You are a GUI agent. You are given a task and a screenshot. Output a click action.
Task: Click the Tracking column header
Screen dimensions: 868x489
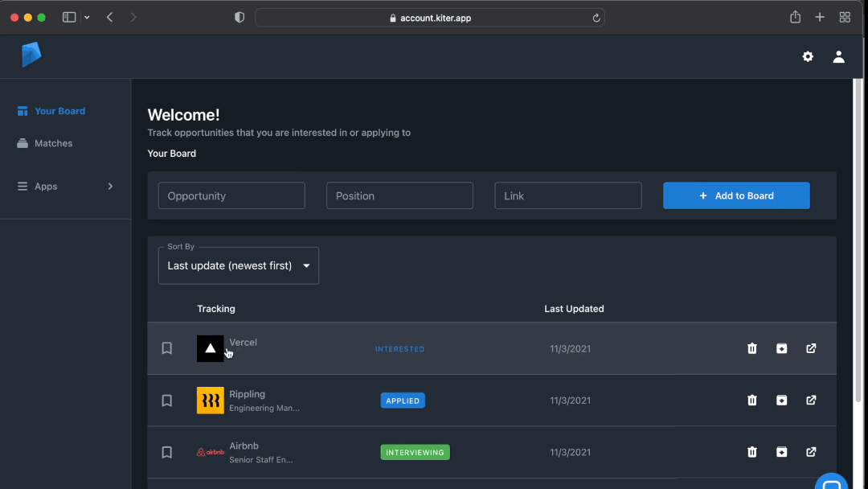click(x=216, y=309)
